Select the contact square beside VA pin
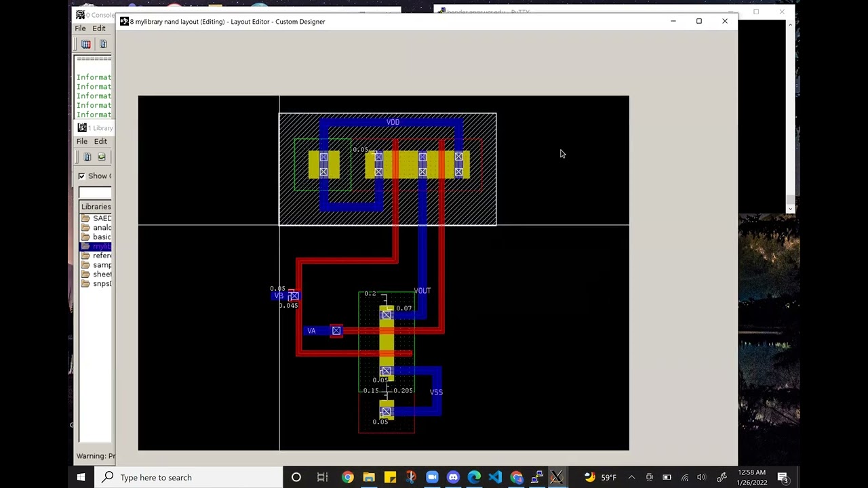 point(336,331)
